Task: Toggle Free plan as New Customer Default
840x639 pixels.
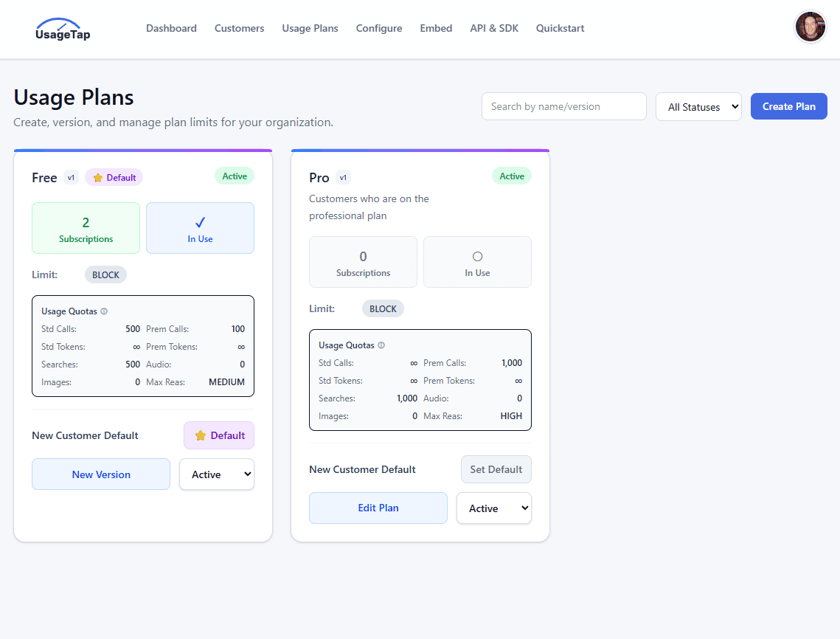Action: click(218, 435)
